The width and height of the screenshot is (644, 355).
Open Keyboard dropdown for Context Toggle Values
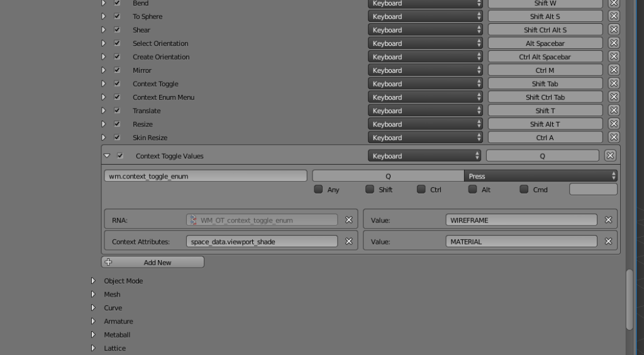click(x=425, y=156)
